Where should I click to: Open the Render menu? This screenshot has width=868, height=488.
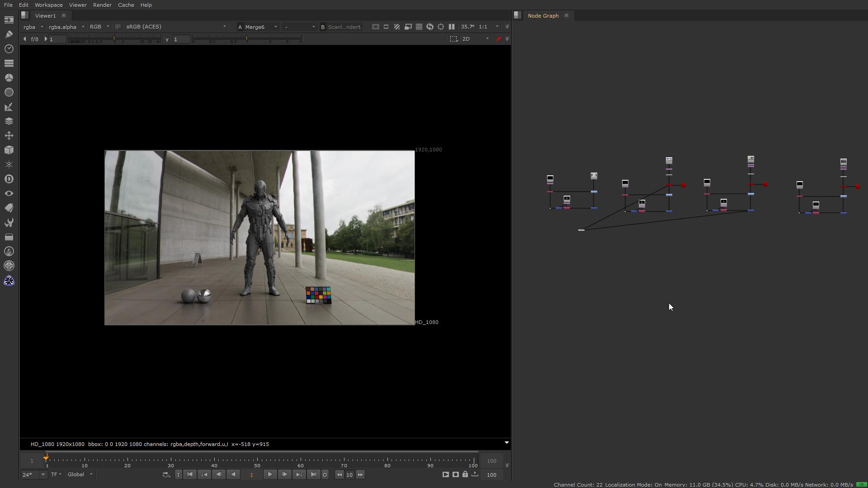102,5
